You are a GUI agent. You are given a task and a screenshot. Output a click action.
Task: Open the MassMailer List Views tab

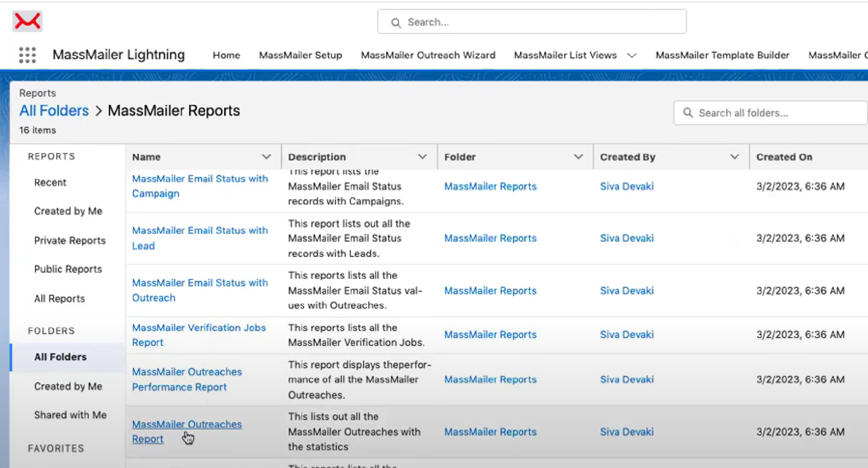point(565,55)
